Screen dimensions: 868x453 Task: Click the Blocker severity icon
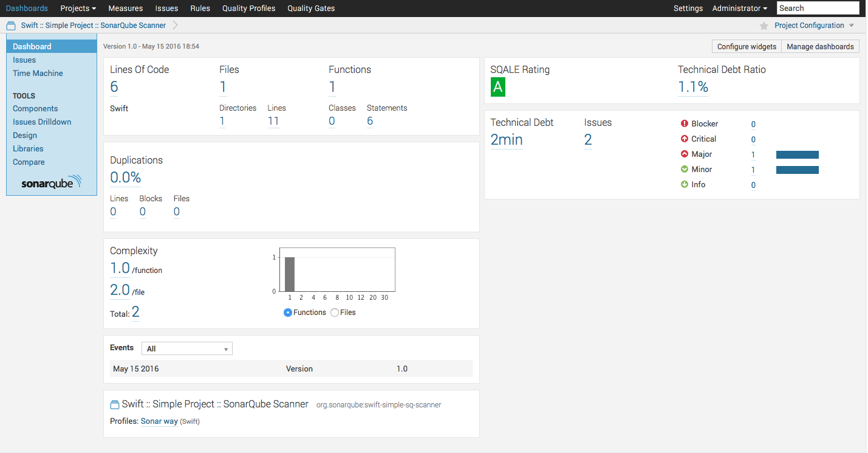pyautogui.click(x=685, y=123)
